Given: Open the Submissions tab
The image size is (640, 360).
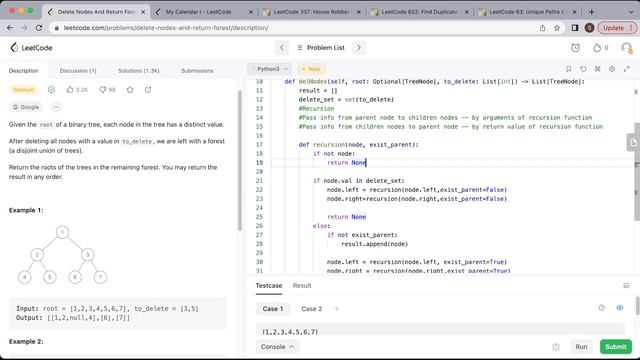Looking at the screenshot, I should [197, 71].
